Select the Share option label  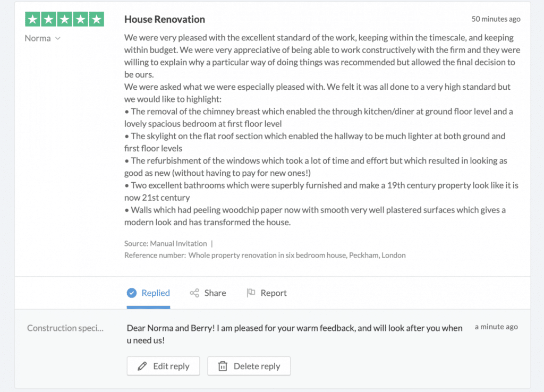215,293
